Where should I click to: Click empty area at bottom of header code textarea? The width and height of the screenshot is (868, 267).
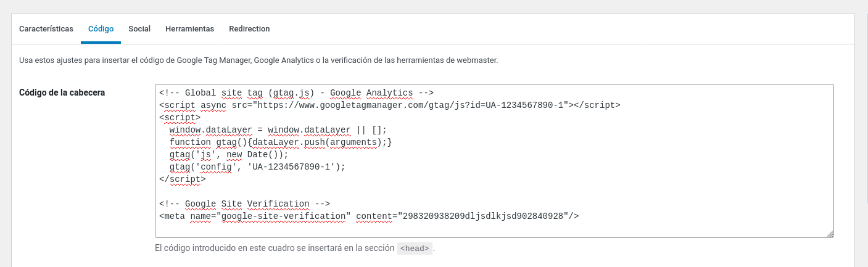pyautogui.click(x=494, y=229)
